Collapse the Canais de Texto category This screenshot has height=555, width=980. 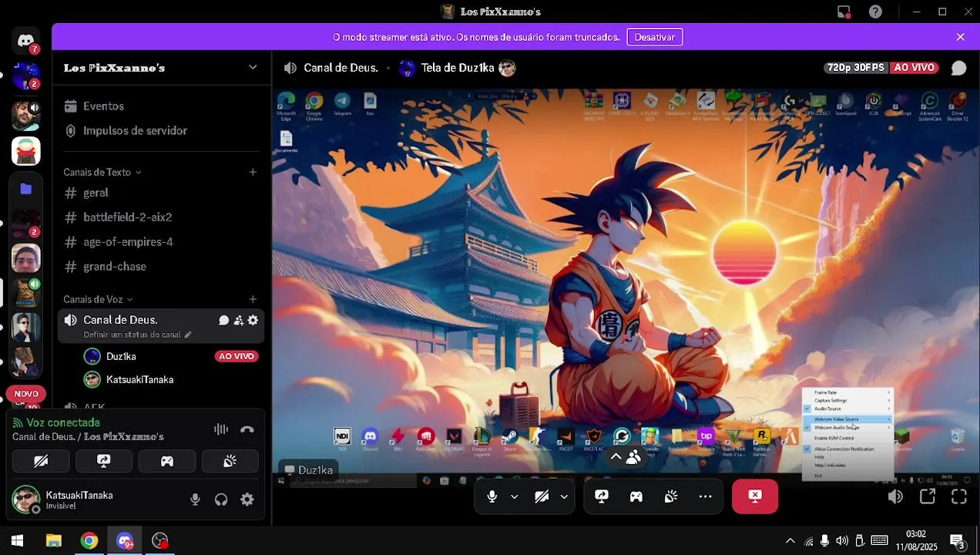point(102,172)
